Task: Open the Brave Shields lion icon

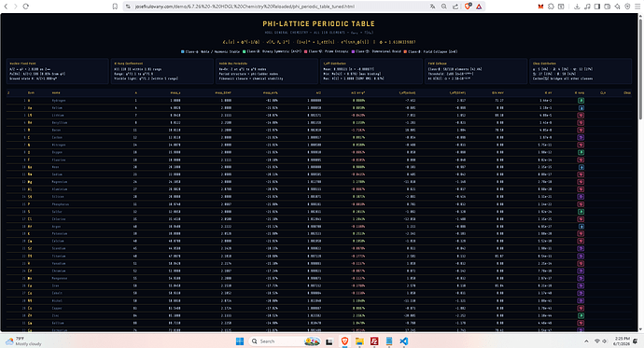Action: (x=468, y=7)
